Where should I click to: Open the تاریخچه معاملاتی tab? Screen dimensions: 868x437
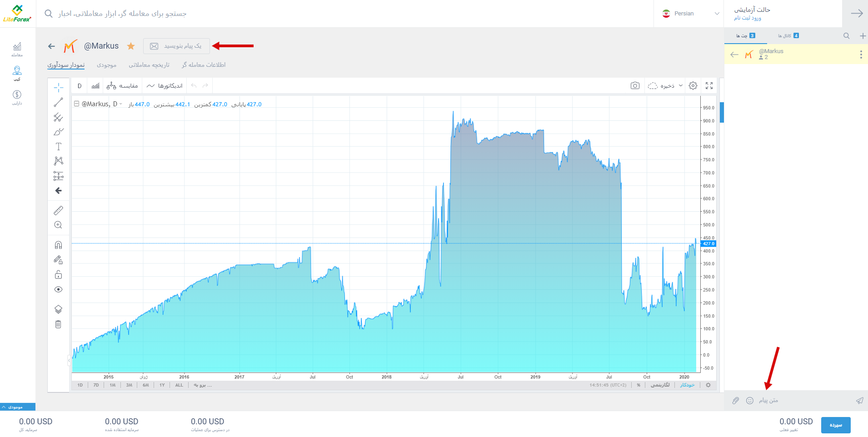[x=149, y=65]
